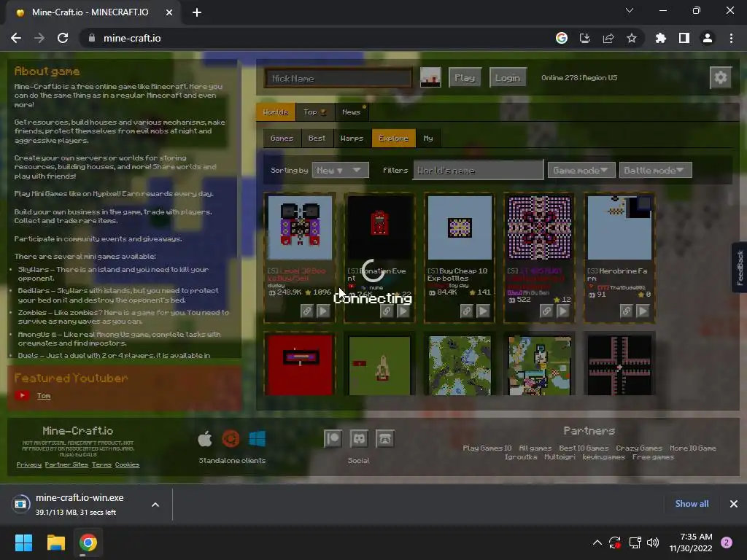Viewport: 747px width, 560px height.
Task: Copy link for the Donation Event world
Action: tap(387, 311)
